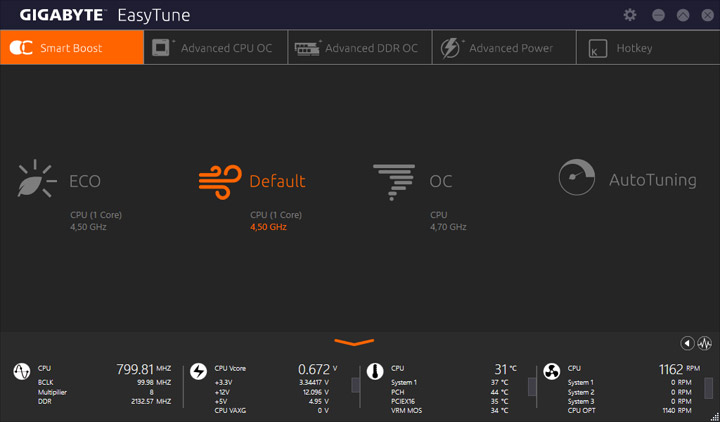Image resolution: width=720 pixels, height=422 pixels.
Task: Open the waveform monitor icon
Action: (x=705, y=343)
